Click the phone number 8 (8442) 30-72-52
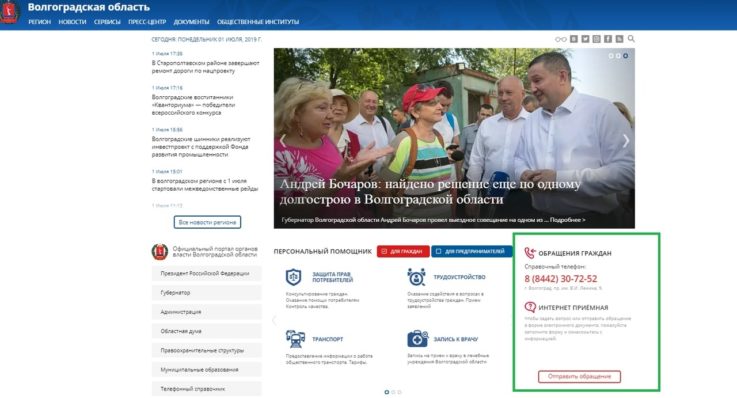 561,279
